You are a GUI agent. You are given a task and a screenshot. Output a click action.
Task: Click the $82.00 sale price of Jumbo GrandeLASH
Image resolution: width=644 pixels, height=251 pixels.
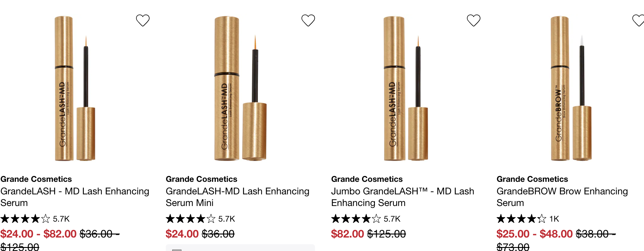click(x=347, y=234)
